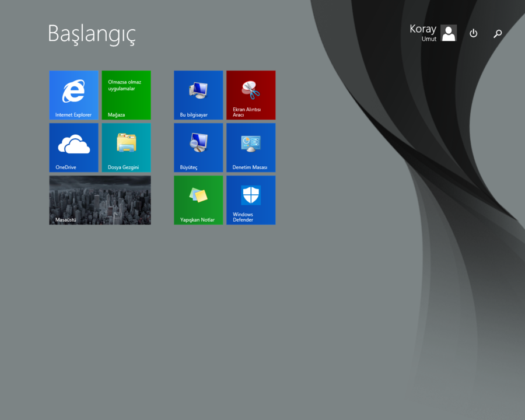Go to the Masaüstü desktop tile
525x420 pixels.
point(100,200)
